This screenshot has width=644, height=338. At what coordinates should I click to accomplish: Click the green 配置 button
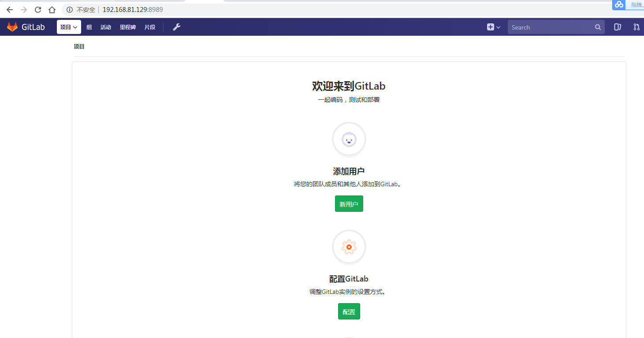[349, 312]
